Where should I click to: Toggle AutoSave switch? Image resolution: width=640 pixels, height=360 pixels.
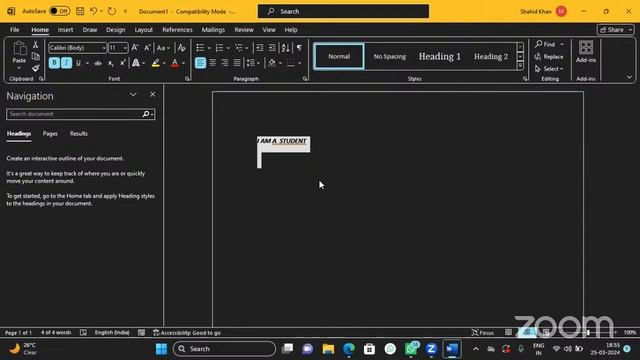coord(60,11)
